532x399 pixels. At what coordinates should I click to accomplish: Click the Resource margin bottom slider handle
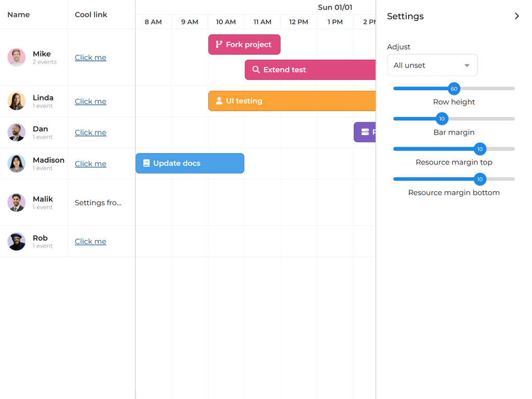(x=480, y=179)
